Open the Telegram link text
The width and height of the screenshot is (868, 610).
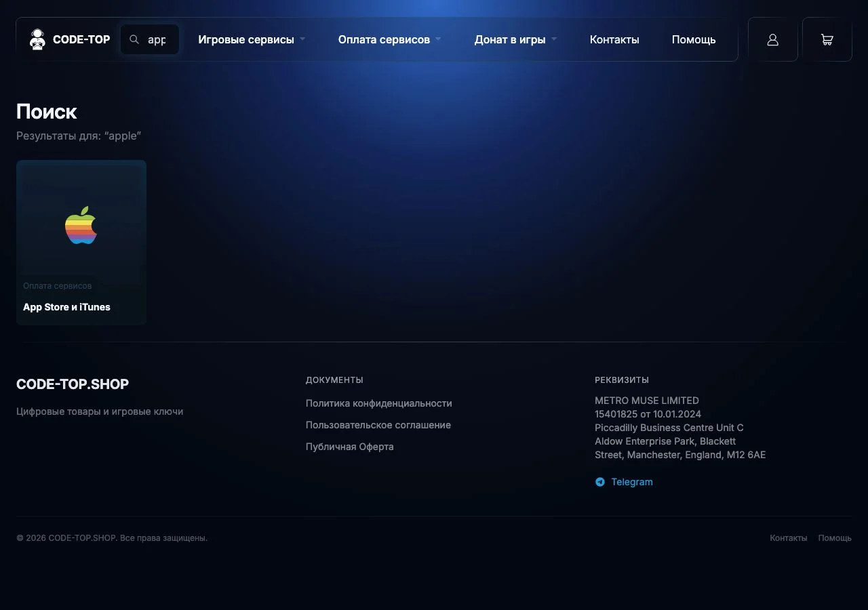[x=632, y=482]
